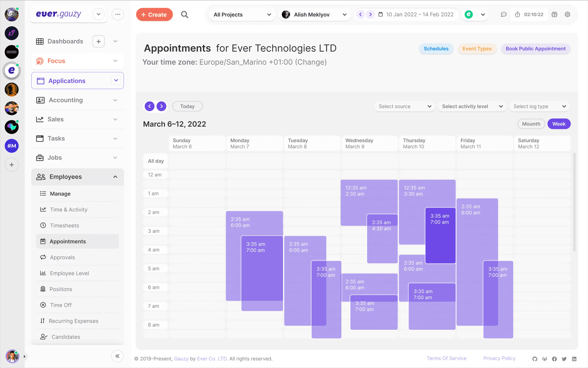This screenshot has width=588, height=368.
Task: Open the three-dots more options button
Action: tap(118, 14)
